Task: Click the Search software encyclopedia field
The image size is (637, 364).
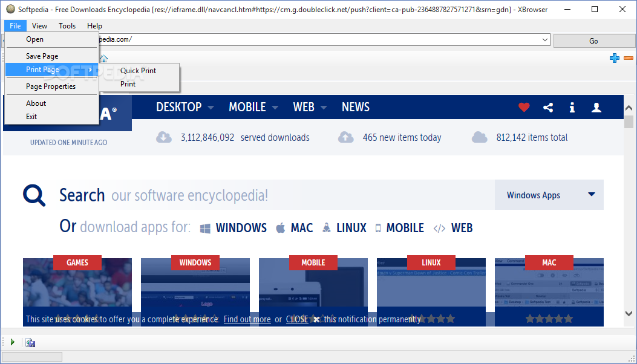Action: click(277, 195)
